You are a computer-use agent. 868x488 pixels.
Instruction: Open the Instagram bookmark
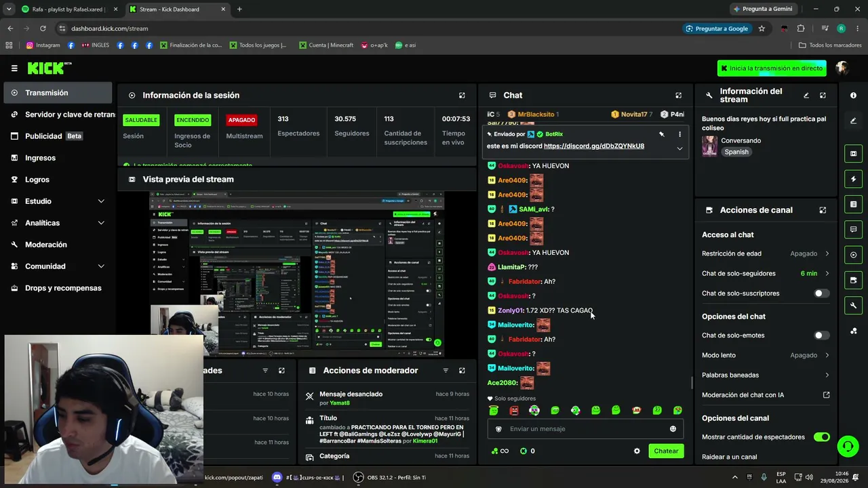[x=43, y=45]
